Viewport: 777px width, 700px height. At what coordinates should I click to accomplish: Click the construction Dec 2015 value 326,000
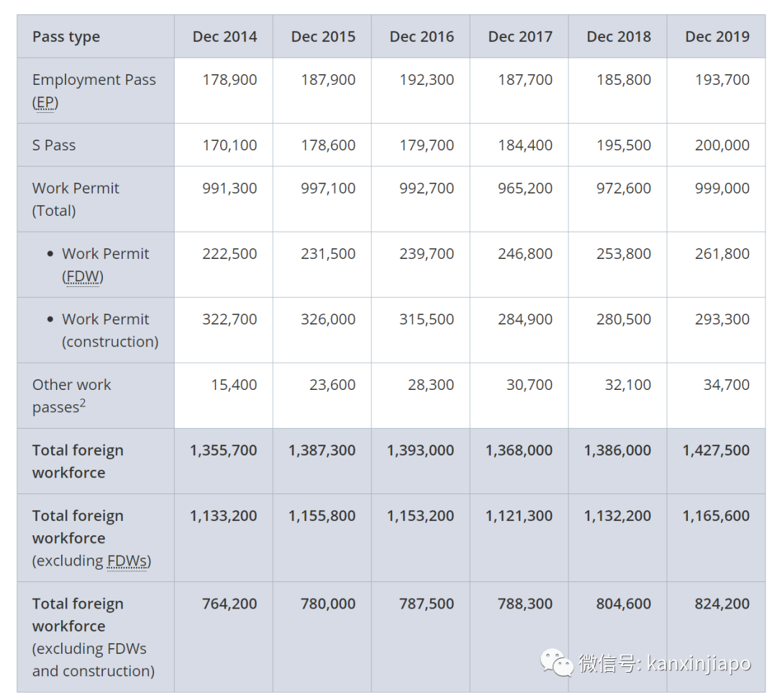coord(328,319)
